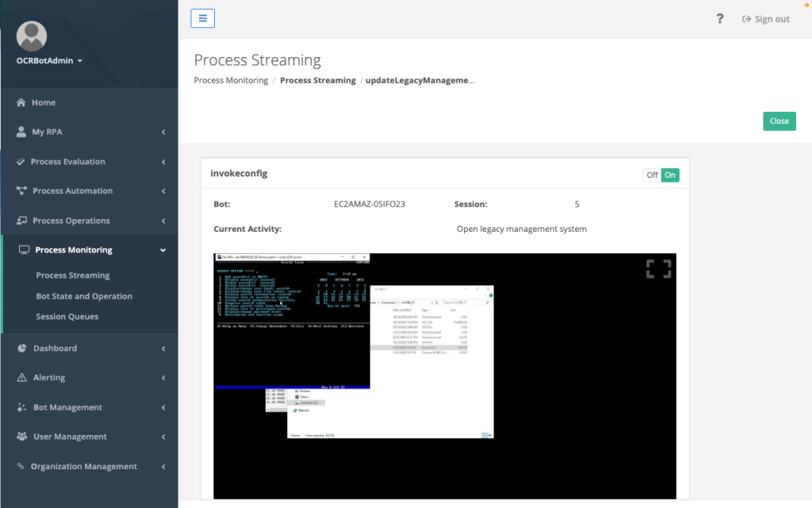Click the Process Evaluation checkmark icon
The height and width of the screenshot is (508, 812).
[x=20, y=161]
